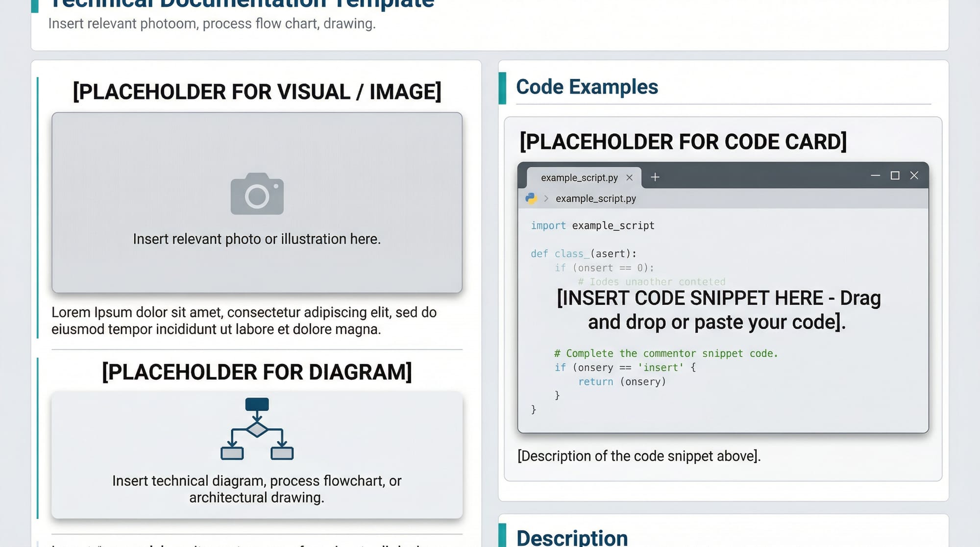
Task: Click the Code Examples section heading
Action: [587, 87]
